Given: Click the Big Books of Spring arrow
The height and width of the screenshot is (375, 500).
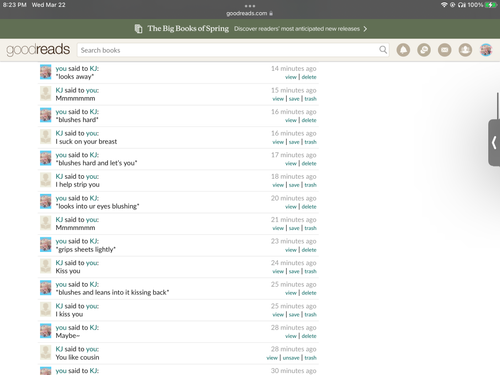Looking at the screenshot, I should [x=365, y=29].
